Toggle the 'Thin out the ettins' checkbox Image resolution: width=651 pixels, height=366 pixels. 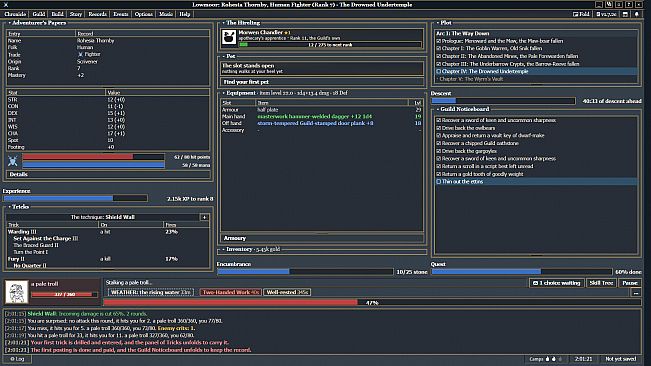tap(438, 182)
